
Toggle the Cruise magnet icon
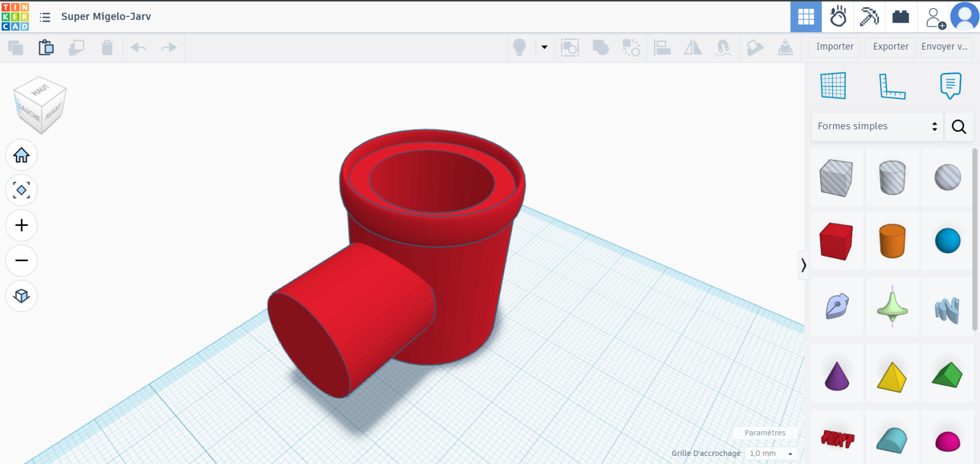click(x=723, y=47)
